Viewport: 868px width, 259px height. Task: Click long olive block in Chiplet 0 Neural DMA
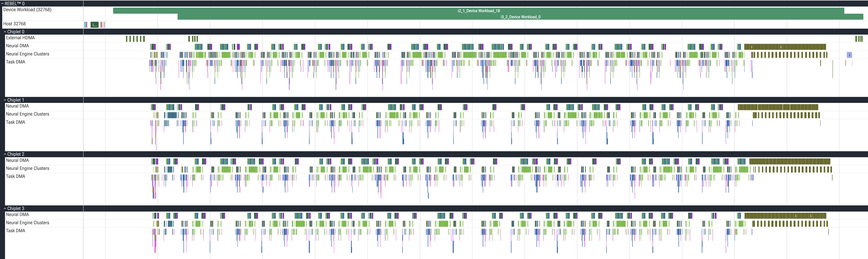click(x=785, y=47)
